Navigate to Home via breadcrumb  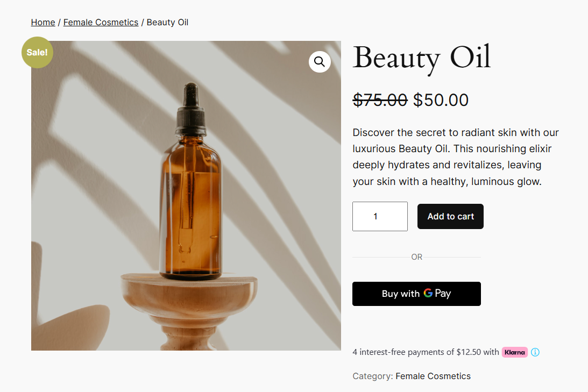[x=43, y=22]
